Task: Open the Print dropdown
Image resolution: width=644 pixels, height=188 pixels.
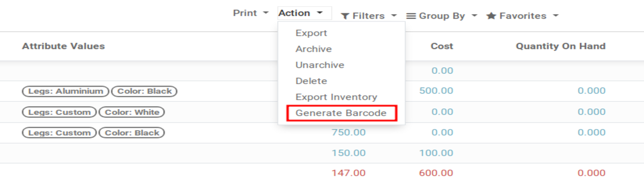Action: 251,13
